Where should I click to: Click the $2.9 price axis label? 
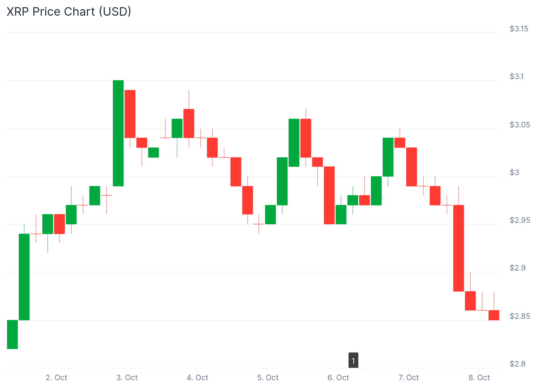tap(517, 268)
